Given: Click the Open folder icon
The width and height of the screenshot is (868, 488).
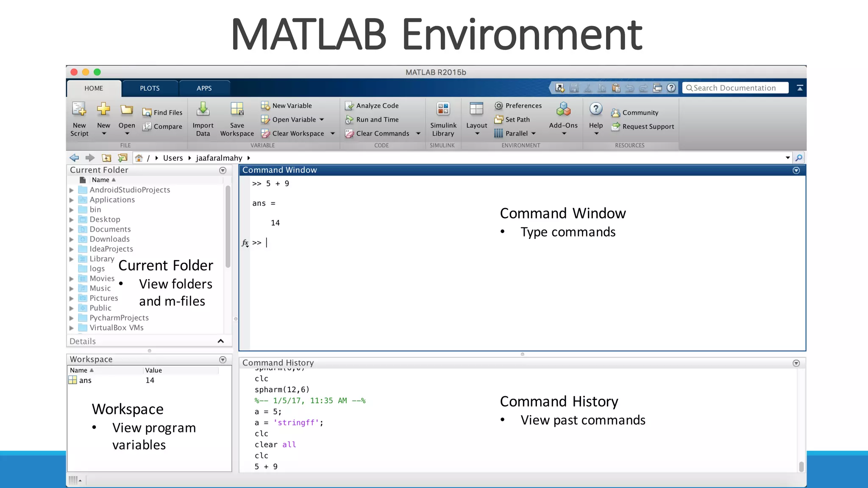Looking at the screenshot, I should (126, 110).
